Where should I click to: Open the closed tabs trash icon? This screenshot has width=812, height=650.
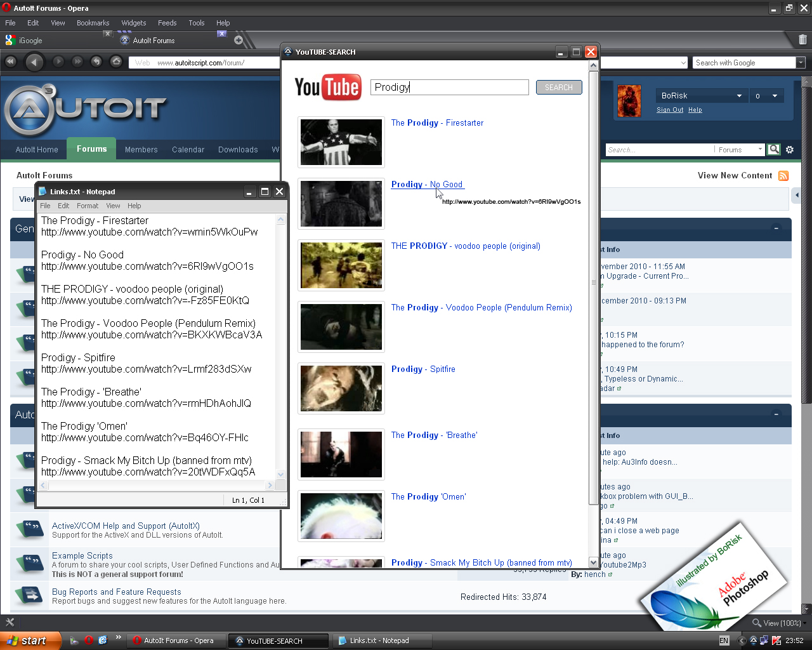coord(802,39)
